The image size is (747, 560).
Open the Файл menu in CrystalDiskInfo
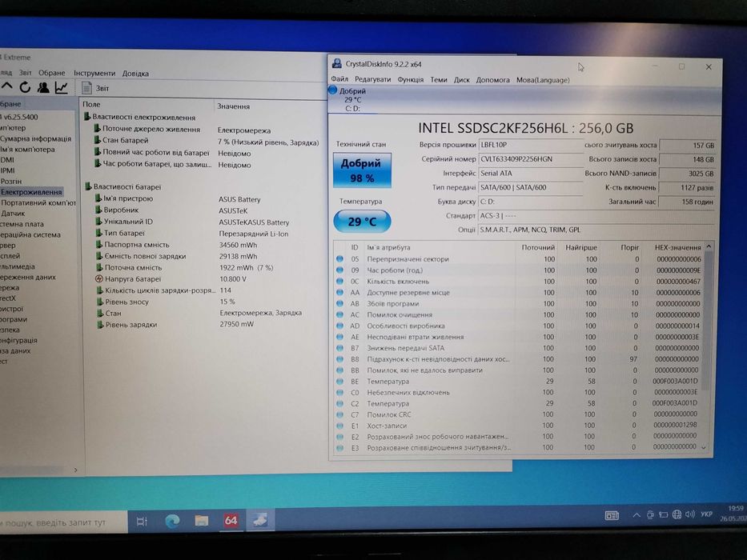pos(339,79)
